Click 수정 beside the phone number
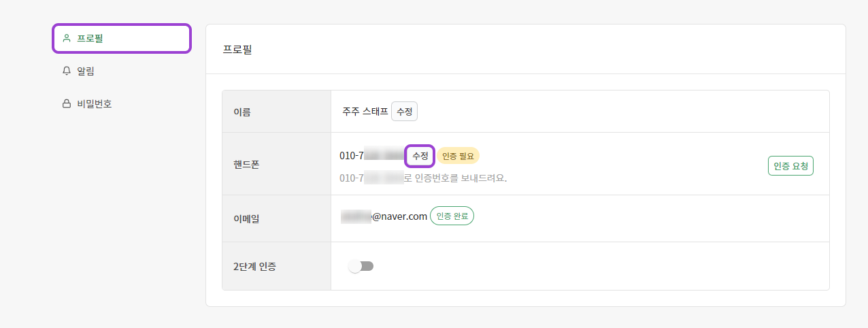Viewport: 868px width, 328px height. coord(420,156)
